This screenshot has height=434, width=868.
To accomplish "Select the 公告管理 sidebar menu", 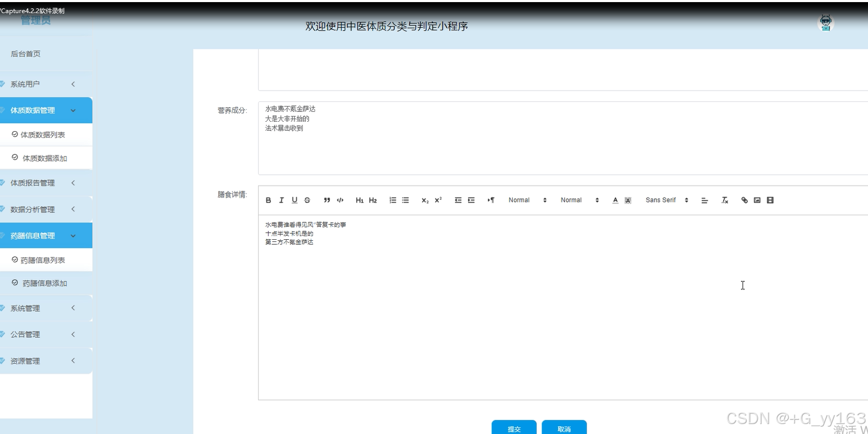I will [46, 334].
